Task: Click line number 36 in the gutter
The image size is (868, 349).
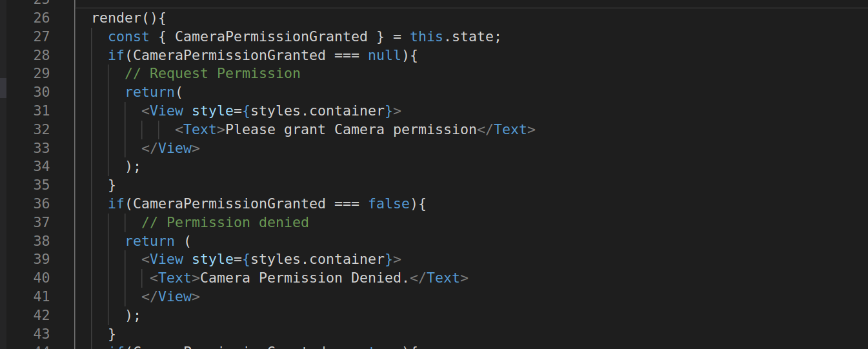Action: (x=41, y=204)
